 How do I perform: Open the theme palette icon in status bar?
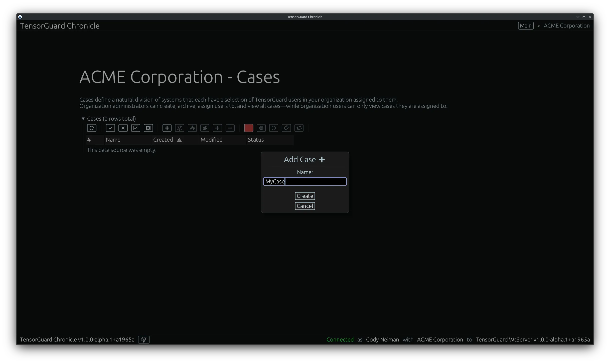(143, 339)
